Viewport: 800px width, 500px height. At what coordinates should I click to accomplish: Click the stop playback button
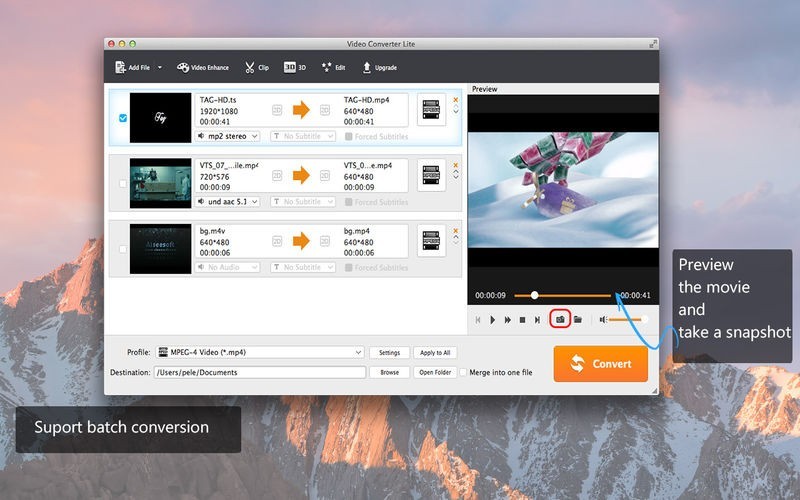(522, 320)
